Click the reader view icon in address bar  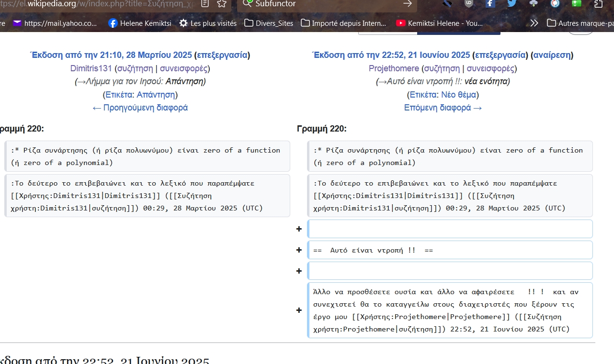[x=205, y=4]
